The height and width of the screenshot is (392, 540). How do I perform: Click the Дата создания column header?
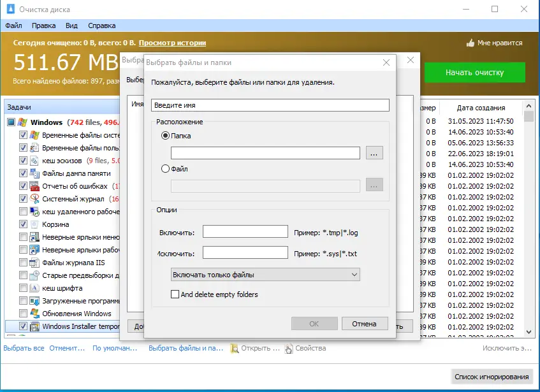point(481,108)
